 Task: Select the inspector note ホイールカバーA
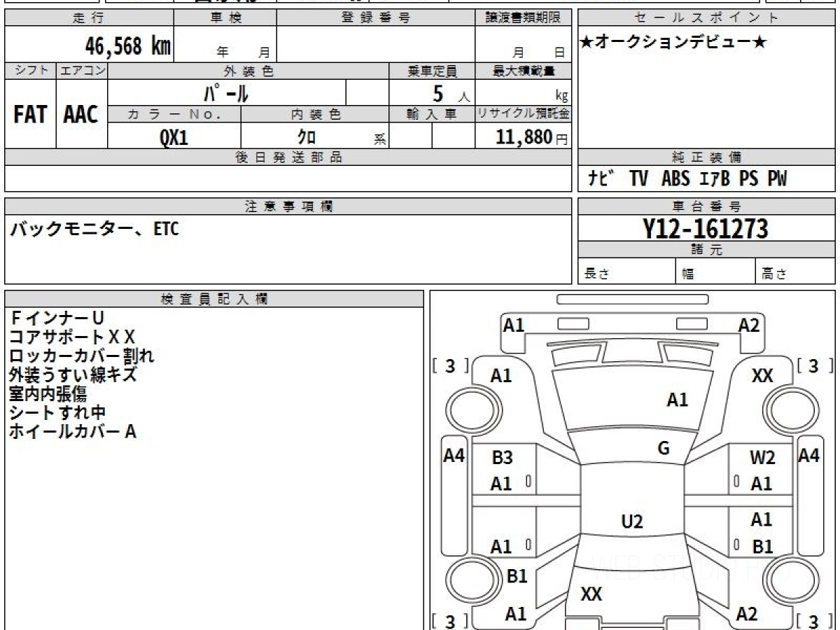point(73,432)
